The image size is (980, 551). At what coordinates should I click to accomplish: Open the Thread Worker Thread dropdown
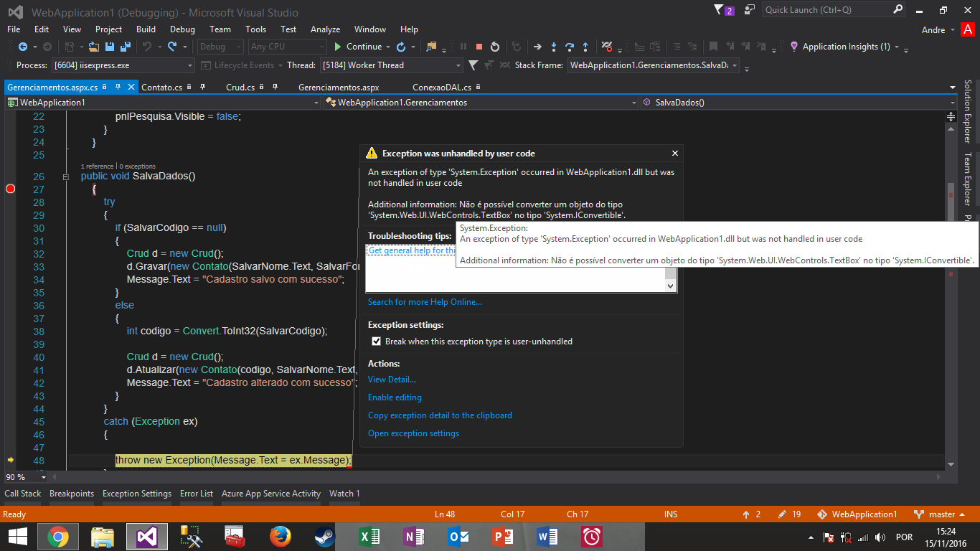391,65
